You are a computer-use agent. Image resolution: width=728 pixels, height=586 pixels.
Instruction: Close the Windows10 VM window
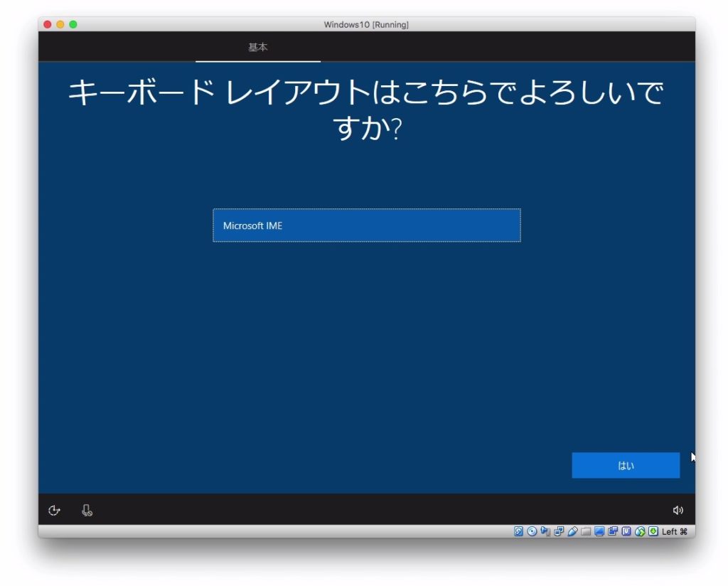[48, 24]
